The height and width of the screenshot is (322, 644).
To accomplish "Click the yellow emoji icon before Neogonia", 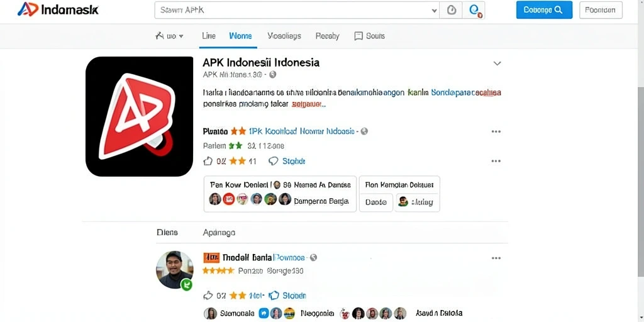I will point(289,313).
